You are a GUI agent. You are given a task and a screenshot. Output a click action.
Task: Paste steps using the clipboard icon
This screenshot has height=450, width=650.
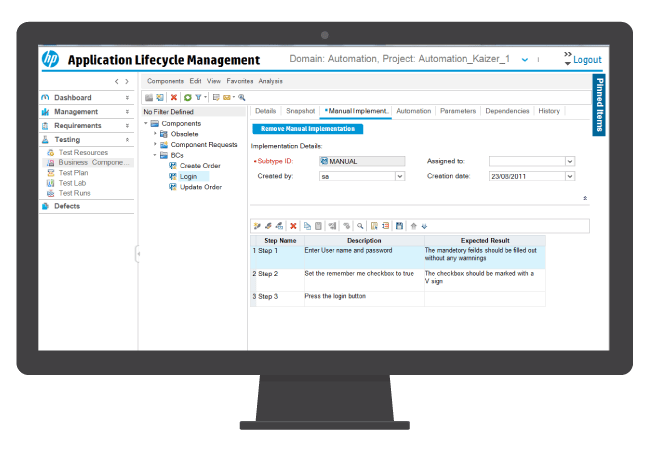[318, 226]
